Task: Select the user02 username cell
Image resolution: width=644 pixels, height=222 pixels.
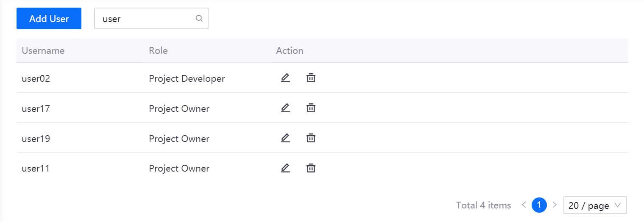Action: click(x=36, y=78)
